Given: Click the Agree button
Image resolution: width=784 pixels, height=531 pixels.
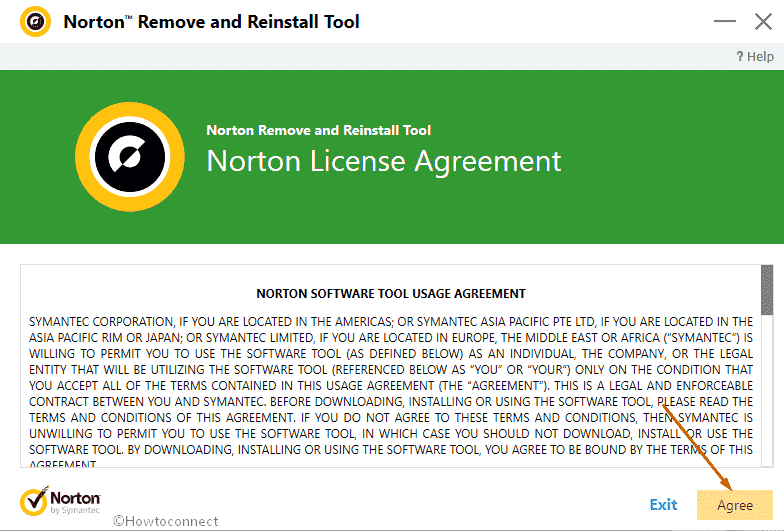Looking at the screenshot, I should (734, 505).
